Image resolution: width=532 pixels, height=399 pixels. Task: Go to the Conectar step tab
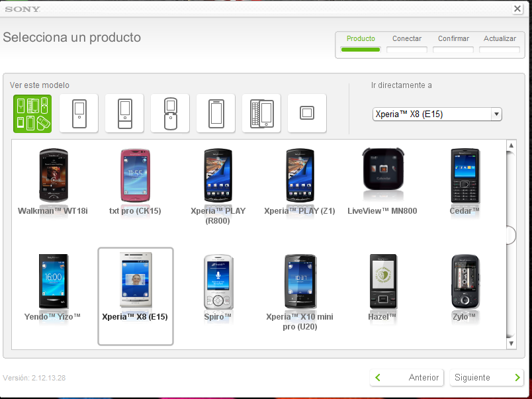407,44
